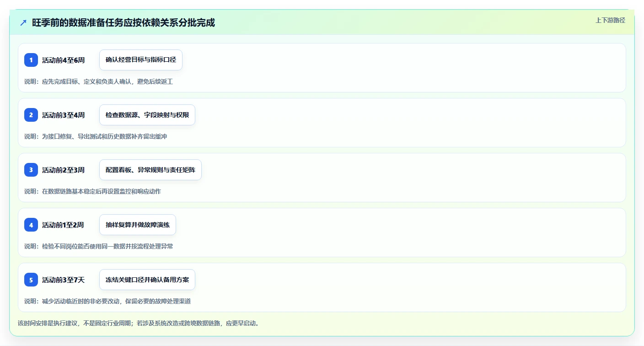
Task: Click the step number 5 badge
Action: tap(31, 280)
